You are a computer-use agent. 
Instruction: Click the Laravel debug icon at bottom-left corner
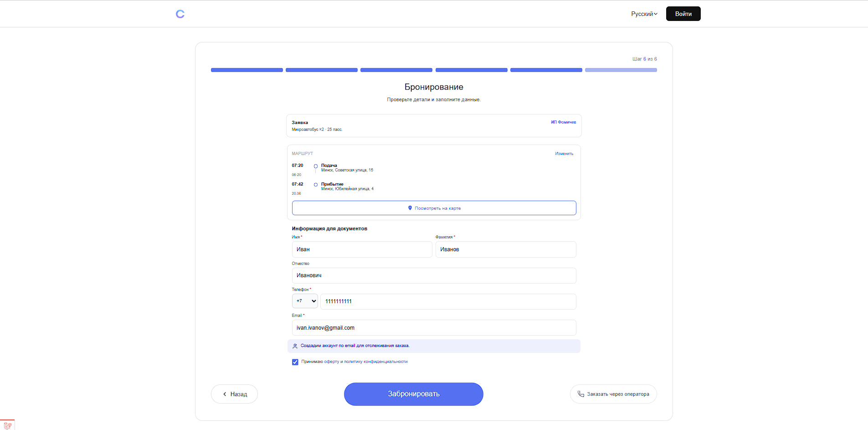coord(7,425)
